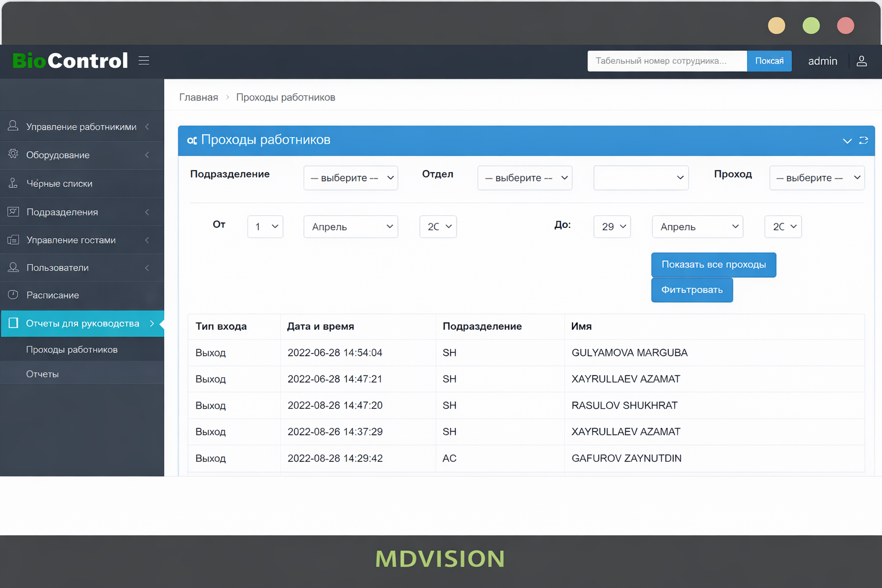Click the Управление гостами icon in sidebar
882x588 pixels.
point(13,240)
